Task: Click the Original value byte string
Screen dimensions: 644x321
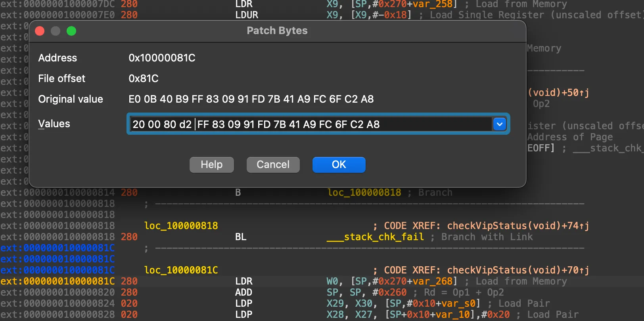Action: point(251,99)
